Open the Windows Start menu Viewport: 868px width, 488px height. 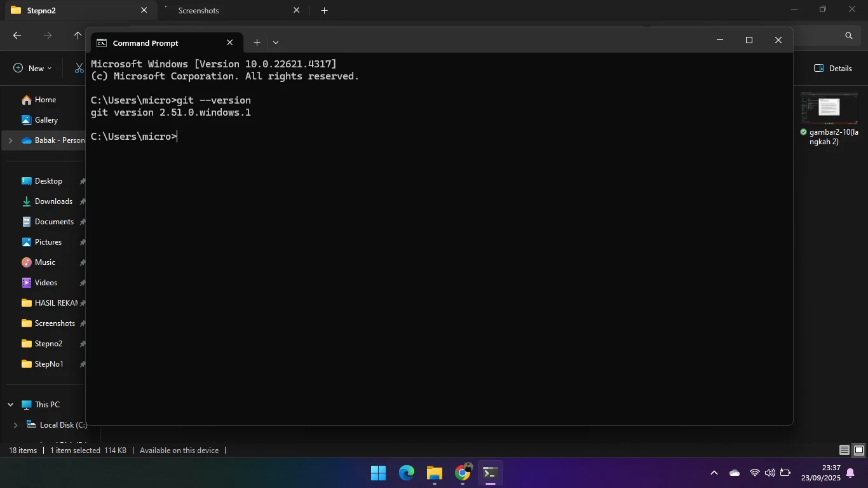tap(378, 473)
